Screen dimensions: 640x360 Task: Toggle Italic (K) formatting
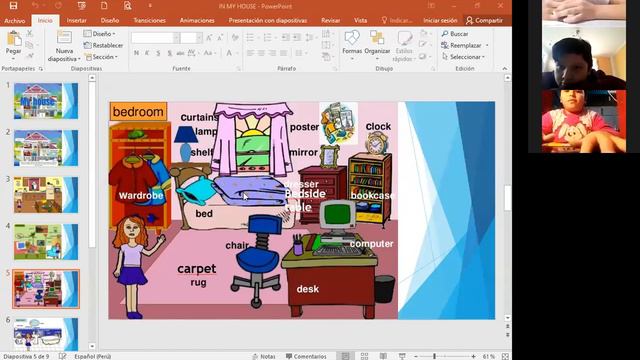[x=147, y=53]
